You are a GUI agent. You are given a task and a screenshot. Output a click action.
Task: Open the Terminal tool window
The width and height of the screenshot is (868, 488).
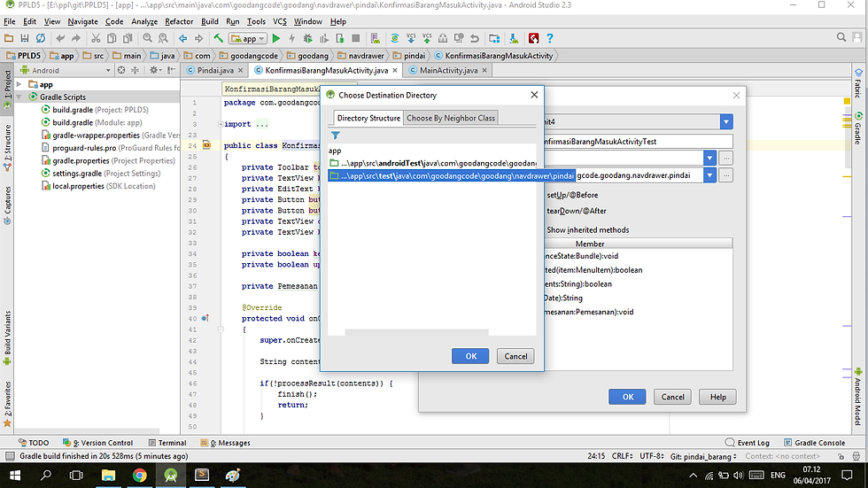[167, 443]
